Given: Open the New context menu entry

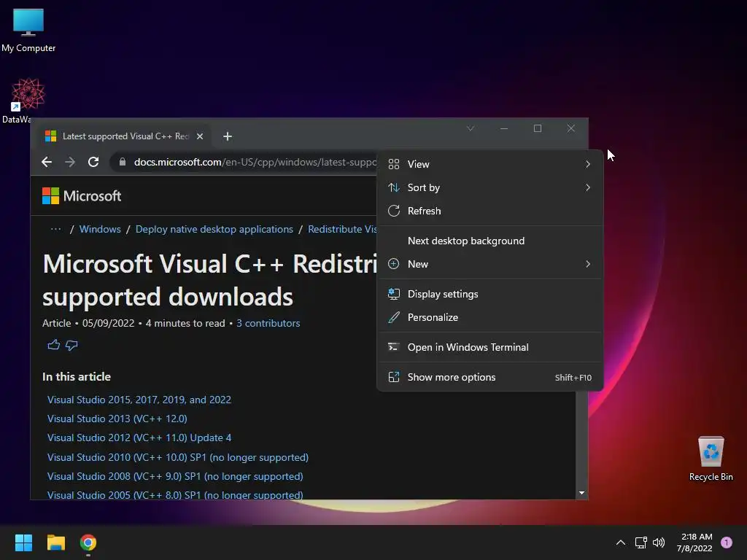Looking at the screenshot, I should pyautogui.click(x=489, y=264).
